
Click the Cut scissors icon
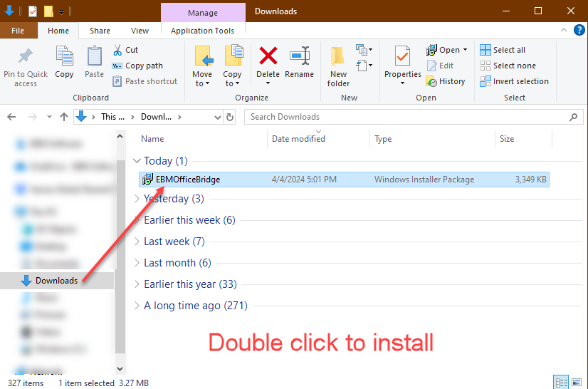(117, 50)
